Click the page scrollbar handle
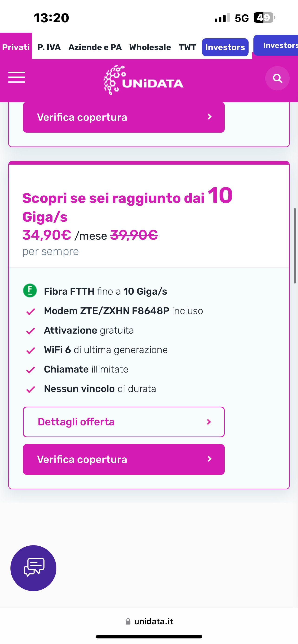Image resolution: width=298 pixels, height=644 pixels. pyautogui.click(x=295, y=246)
